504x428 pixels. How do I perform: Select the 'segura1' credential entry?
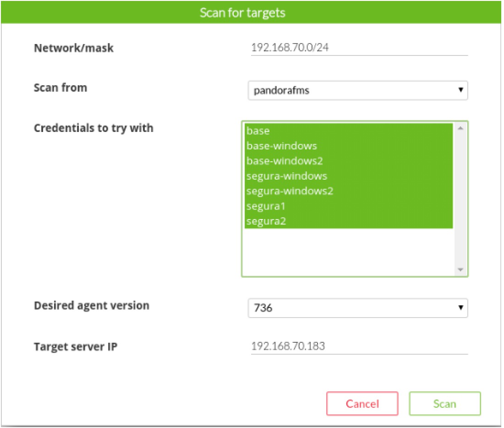coord(348,206)
